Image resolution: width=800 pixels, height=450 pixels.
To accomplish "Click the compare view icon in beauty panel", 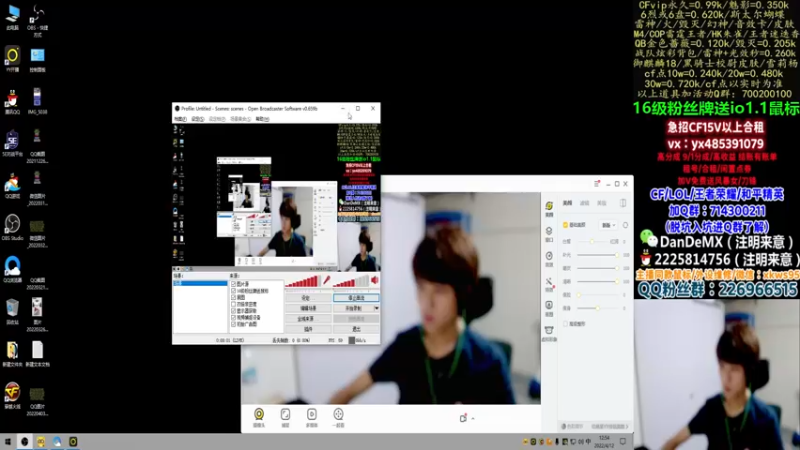I will (623, 203).
